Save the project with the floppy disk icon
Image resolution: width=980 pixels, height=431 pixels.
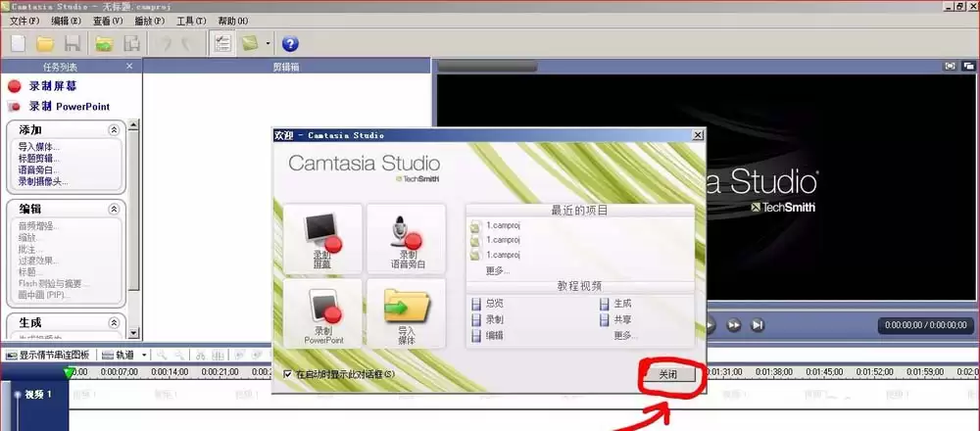pos(73,44)
